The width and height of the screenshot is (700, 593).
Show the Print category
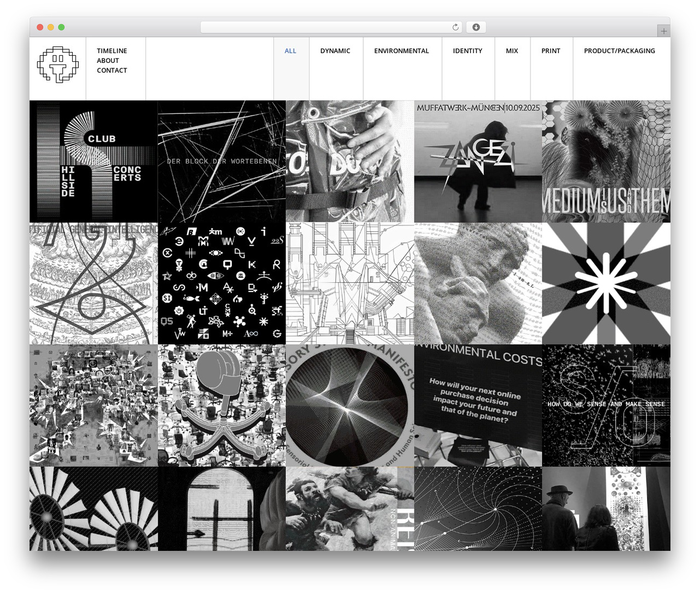point(551,51)
